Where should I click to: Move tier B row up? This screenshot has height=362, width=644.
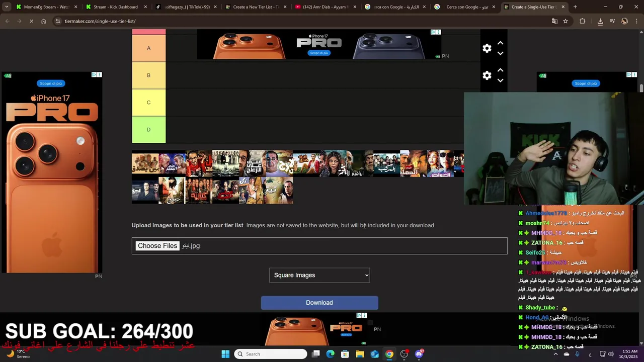(x=500, y=70)
